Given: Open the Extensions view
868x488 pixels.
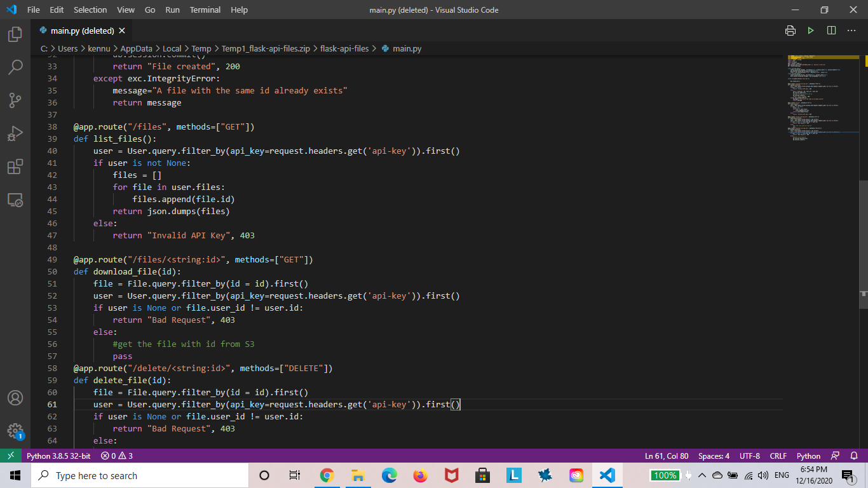Looking at the screenshot, I should (14, 166).
